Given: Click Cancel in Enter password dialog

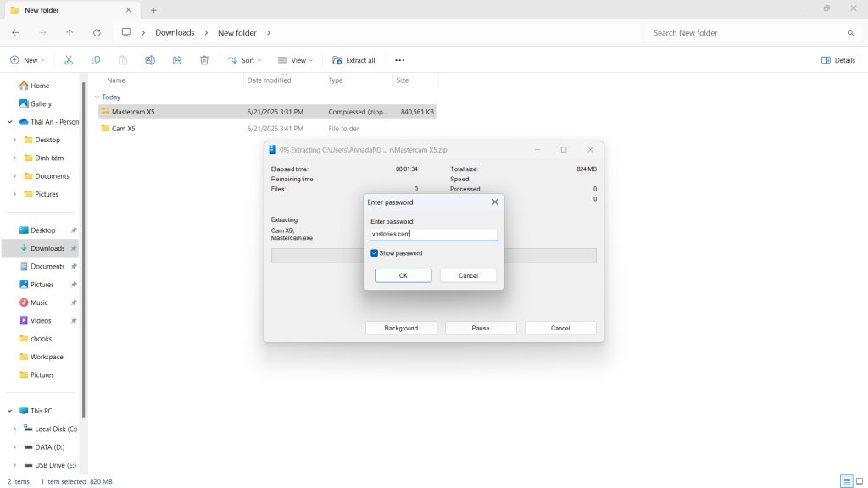Looking at the screenshot, I should point(468,275).
